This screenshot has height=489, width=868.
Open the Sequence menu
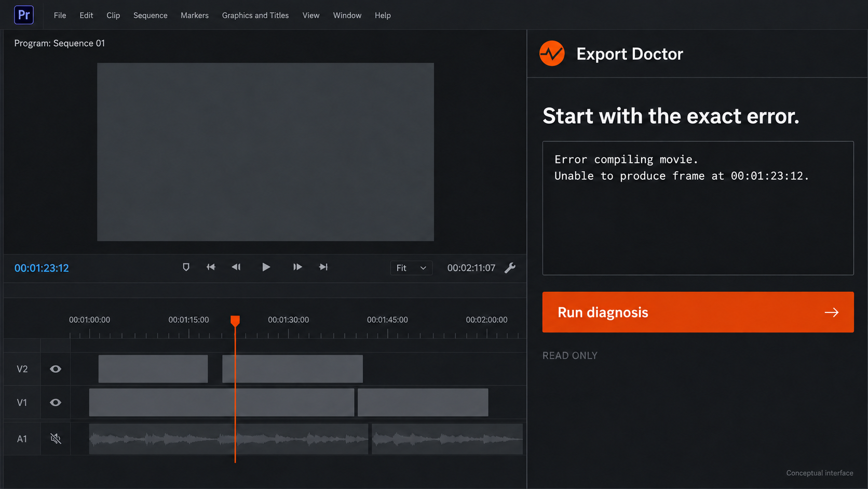[150, 16]
